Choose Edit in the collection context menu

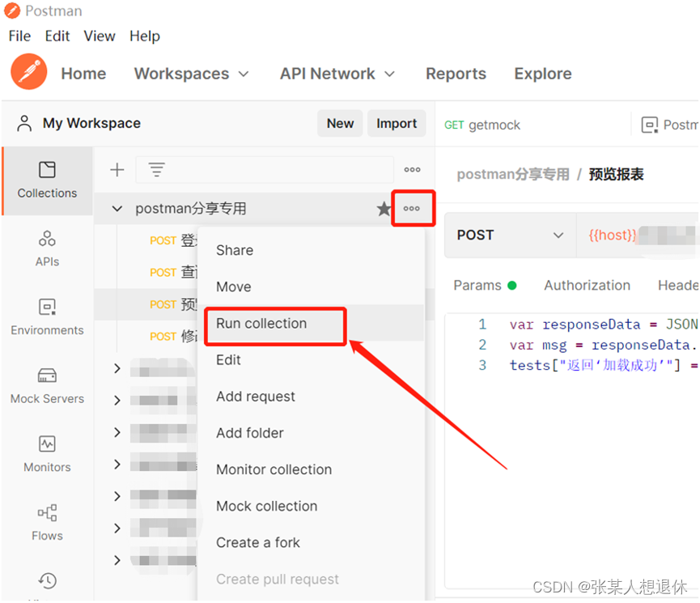[228, 360]
